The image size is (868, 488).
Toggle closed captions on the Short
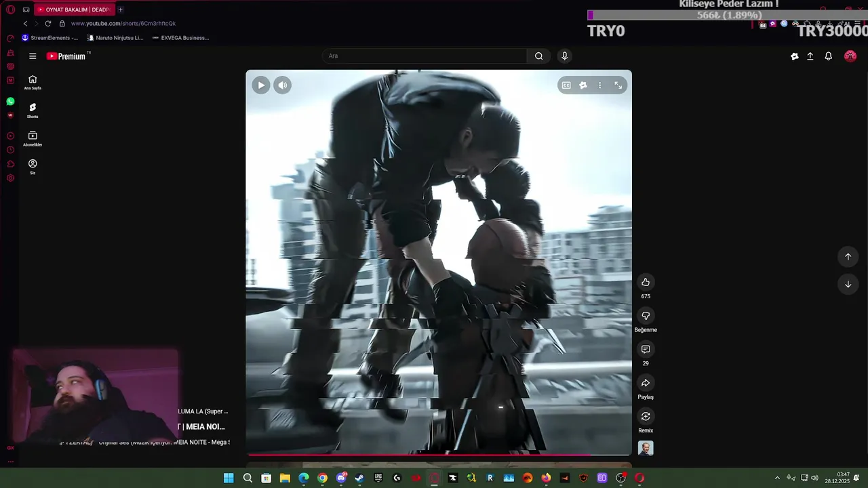click(x=566, y=85)
